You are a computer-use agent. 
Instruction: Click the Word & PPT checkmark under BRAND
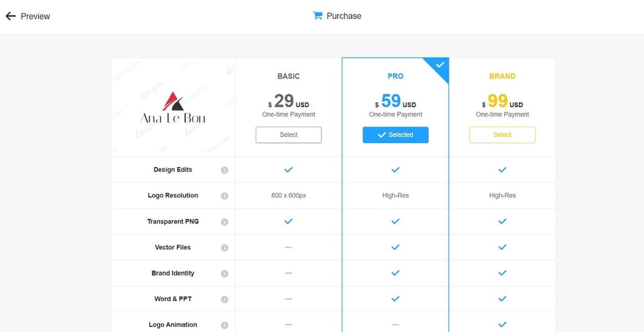(502, 299)
